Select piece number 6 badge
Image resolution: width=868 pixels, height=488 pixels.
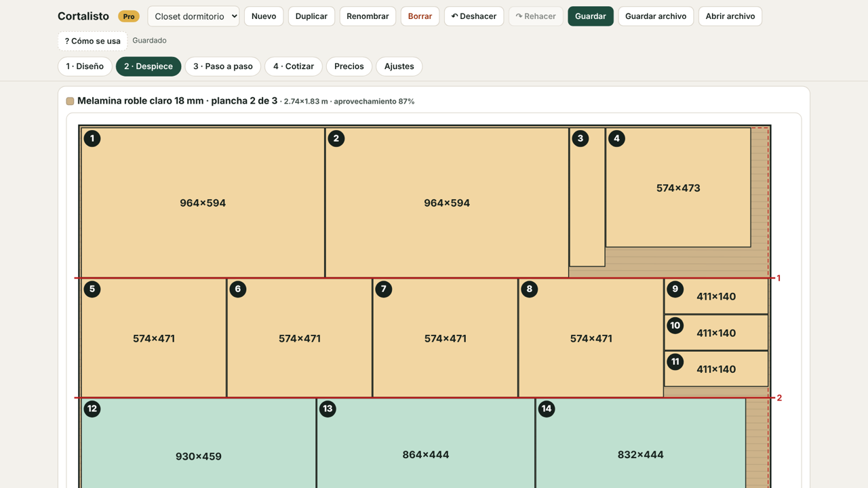pyautogui.click(x=237, y=289)
